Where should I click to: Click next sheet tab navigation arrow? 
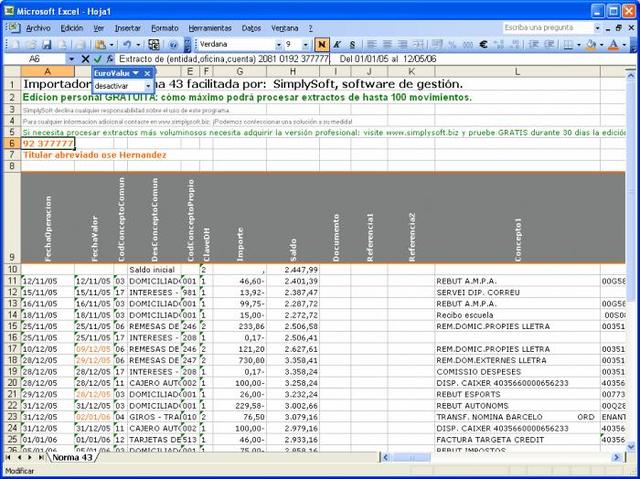[29, 457]
